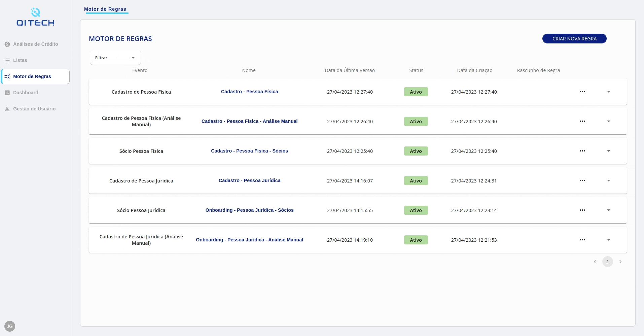Image resolution: width=644 pixels, height=336 pixels.
Task: Click the creation date 27/04/2023 12:23:14
Action: [x=474, y=210]
